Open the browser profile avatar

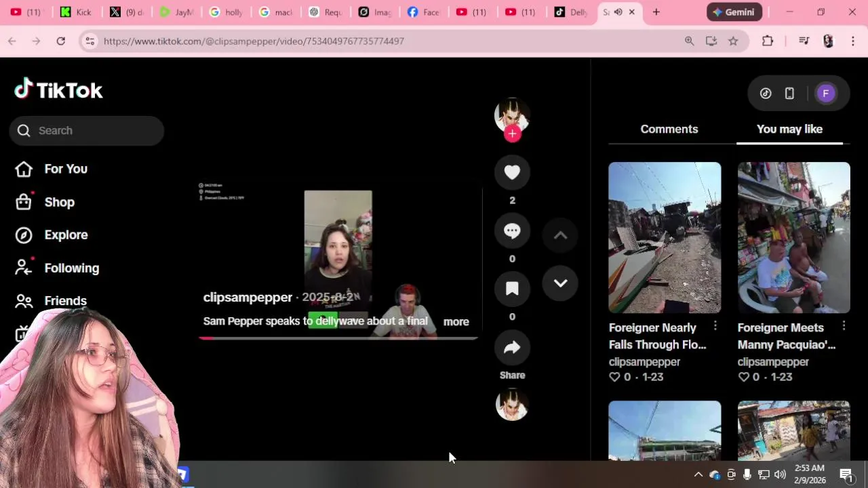coord(828,41)
